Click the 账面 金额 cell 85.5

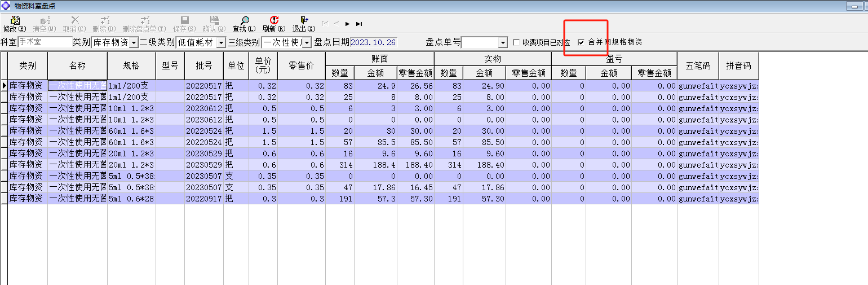376,142
